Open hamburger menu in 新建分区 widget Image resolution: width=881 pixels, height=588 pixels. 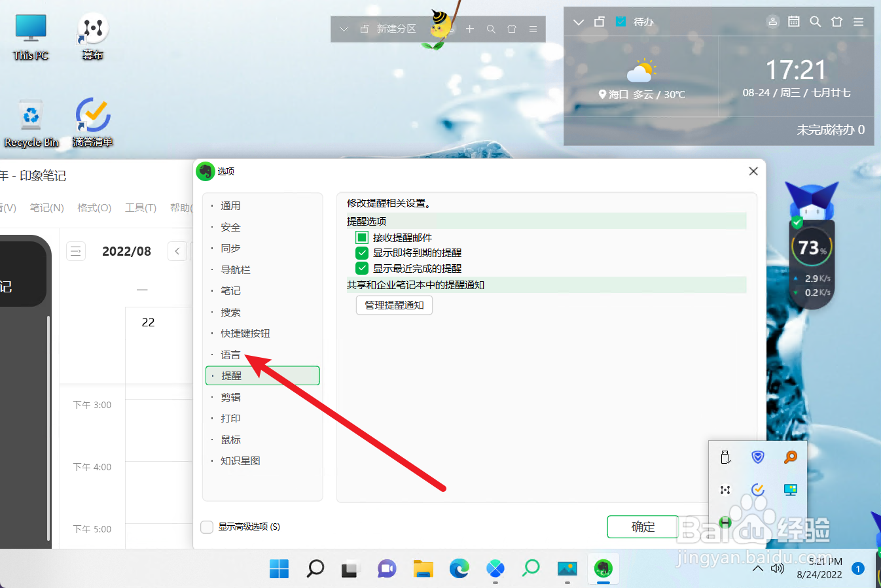pyautogui.click(x=533, y=29)
